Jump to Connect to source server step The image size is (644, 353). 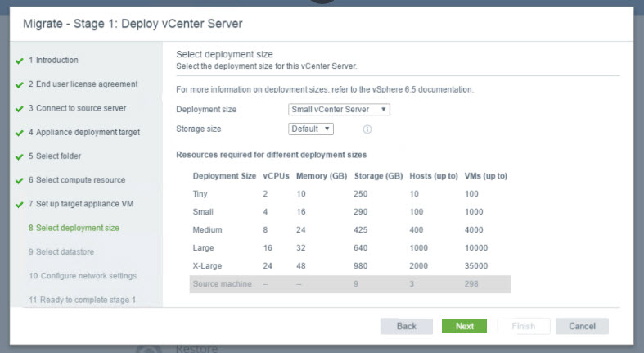point(77,108)
